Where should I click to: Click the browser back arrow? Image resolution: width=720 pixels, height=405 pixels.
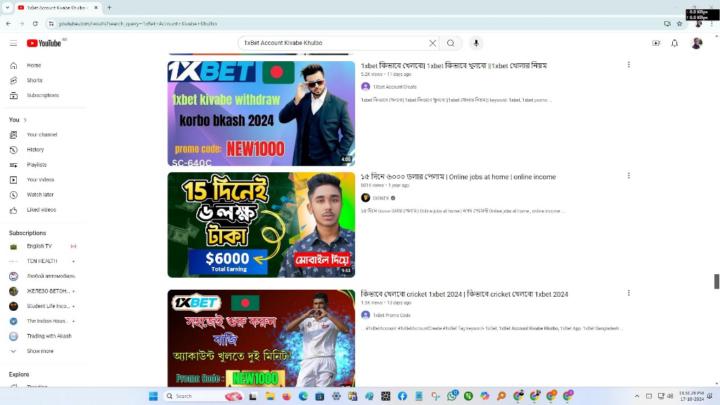8,23
